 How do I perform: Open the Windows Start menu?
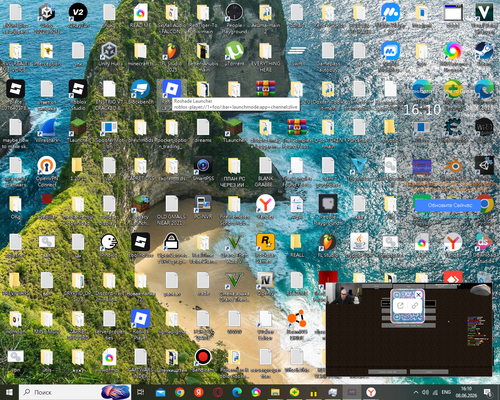point(9,392)
